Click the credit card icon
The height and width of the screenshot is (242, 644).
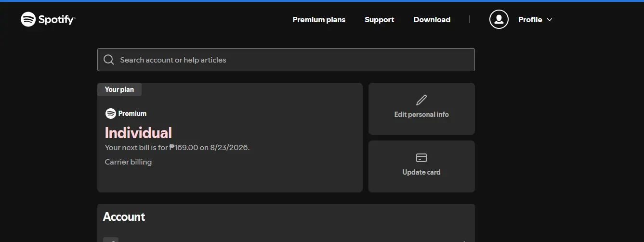pos(421,158)
